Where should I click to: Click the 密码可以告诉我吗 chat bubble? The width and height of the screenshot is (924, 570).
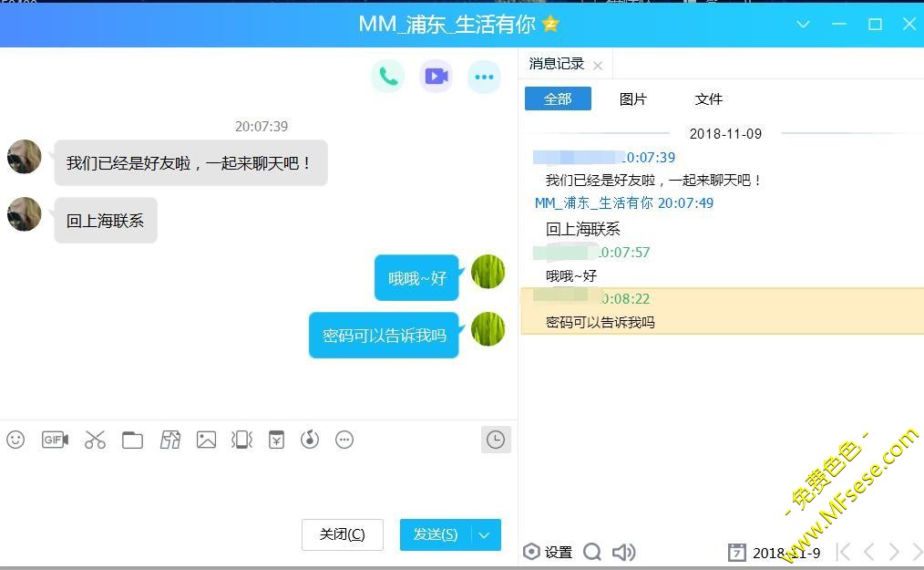tap(384, 335)
